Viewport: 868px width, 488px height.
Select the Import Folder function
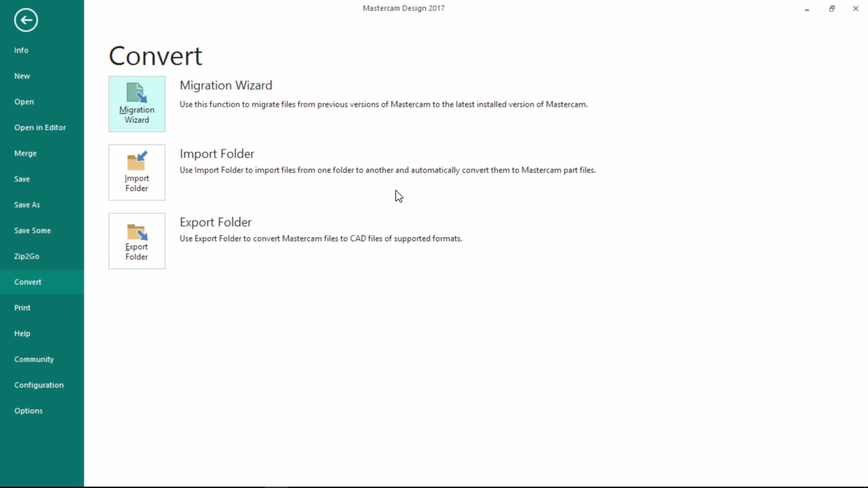click(137, 172)
